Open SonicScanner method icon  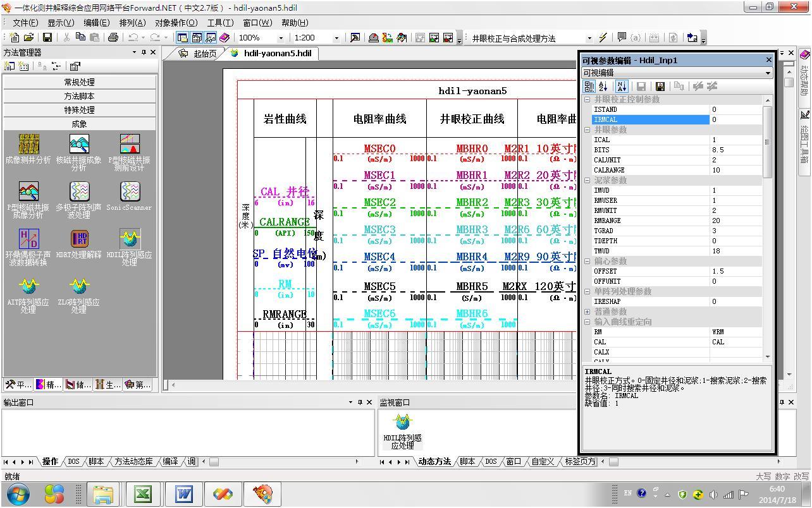pos(129,197)
